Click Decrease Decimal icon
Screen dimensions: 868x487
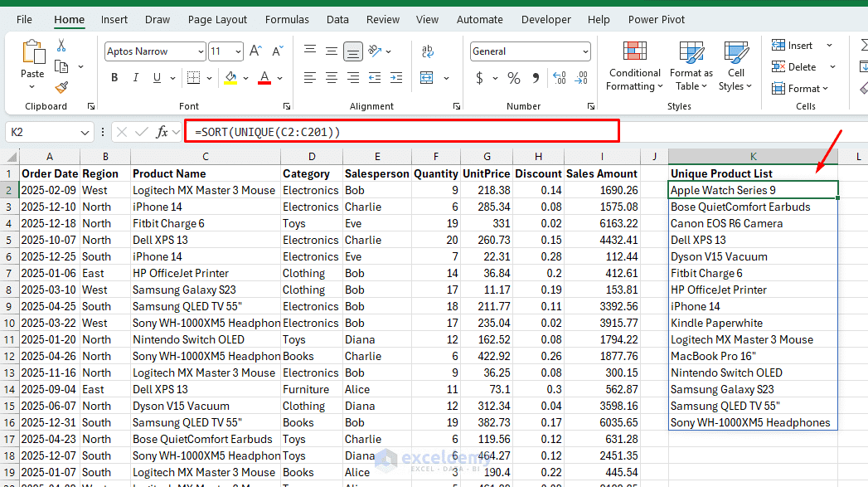click(580, 77)
